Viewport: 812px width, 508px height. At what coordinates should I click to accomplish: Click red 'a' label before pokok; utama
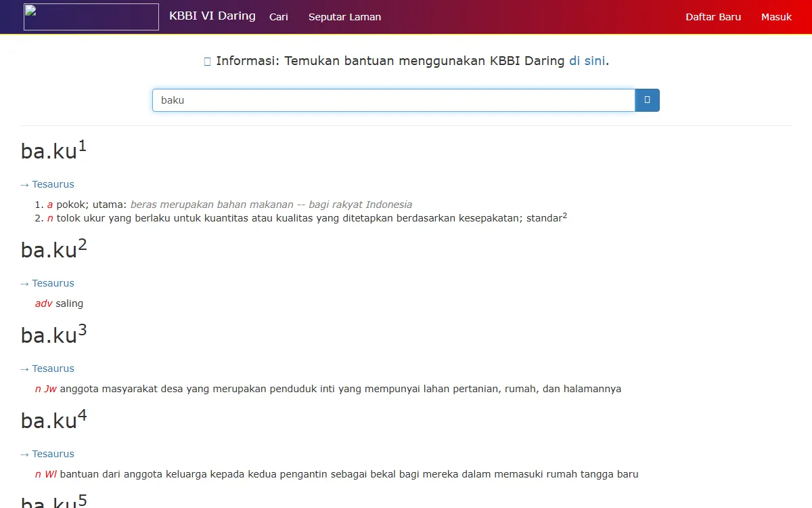50,205
